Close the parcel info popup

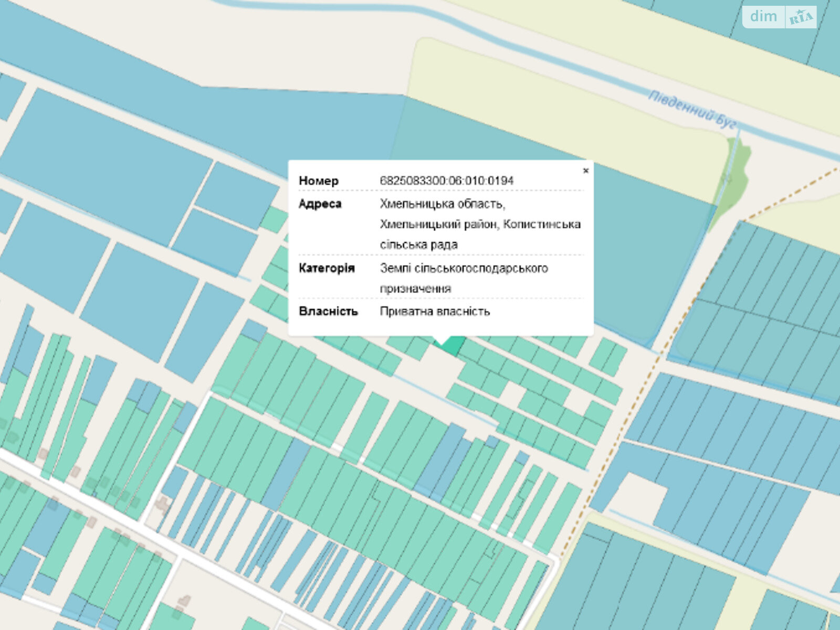[x=586, y=171]
